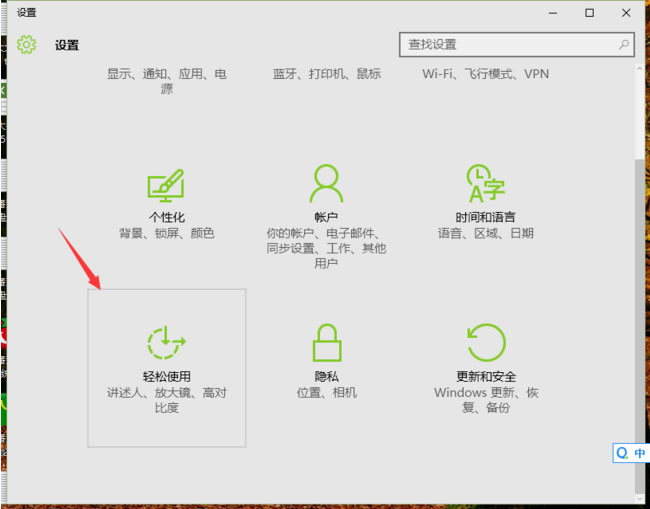The width and height of the screenshot is (650, 509).
Task: Click the 中 input method indicator
Action: point(639,453)
